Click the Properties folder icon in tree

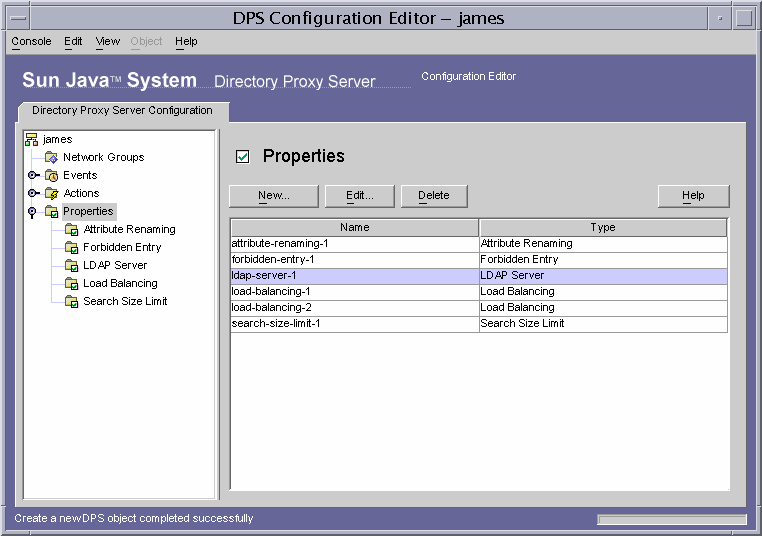point(52,211)
